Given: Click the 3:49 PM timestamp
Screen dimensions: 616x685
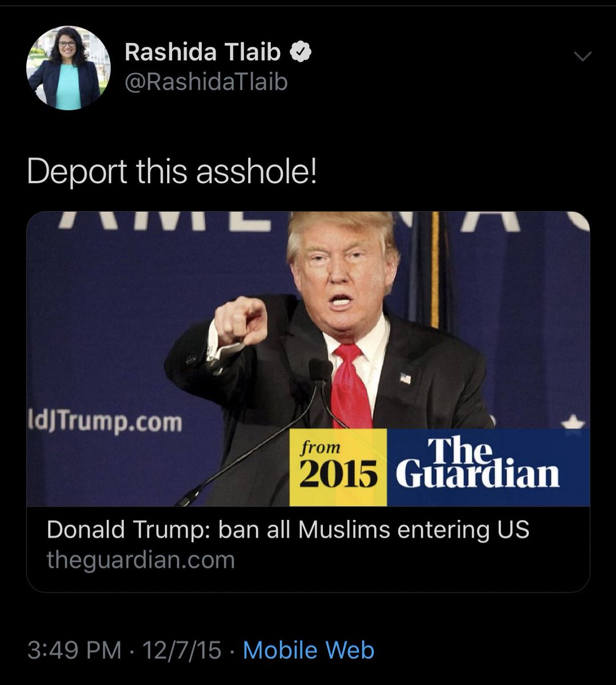Looking at the screenshot, I should click(74, 650).
